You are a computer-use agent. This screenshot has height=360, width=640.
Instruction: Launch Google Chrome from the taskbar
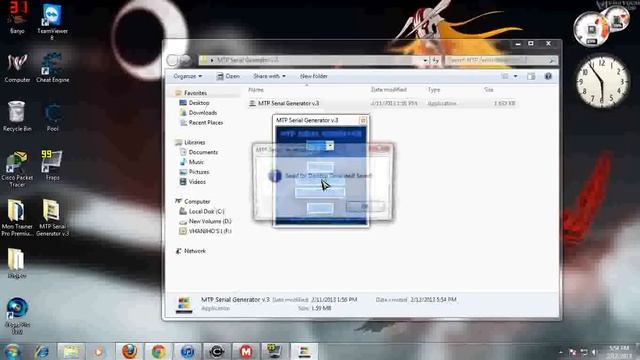pyautogui.click(x=159, y=351)
